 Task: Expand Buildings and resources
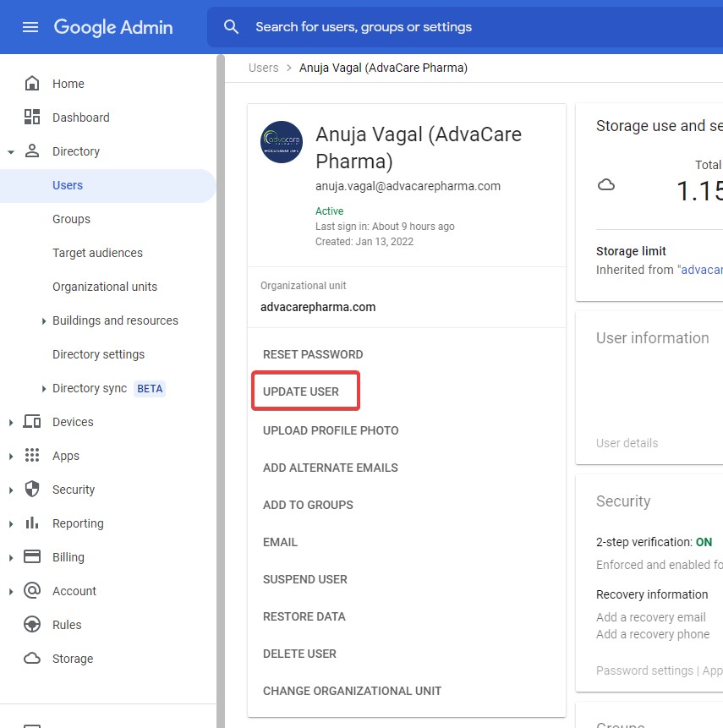pyautogui.click(x=43, y=320)
